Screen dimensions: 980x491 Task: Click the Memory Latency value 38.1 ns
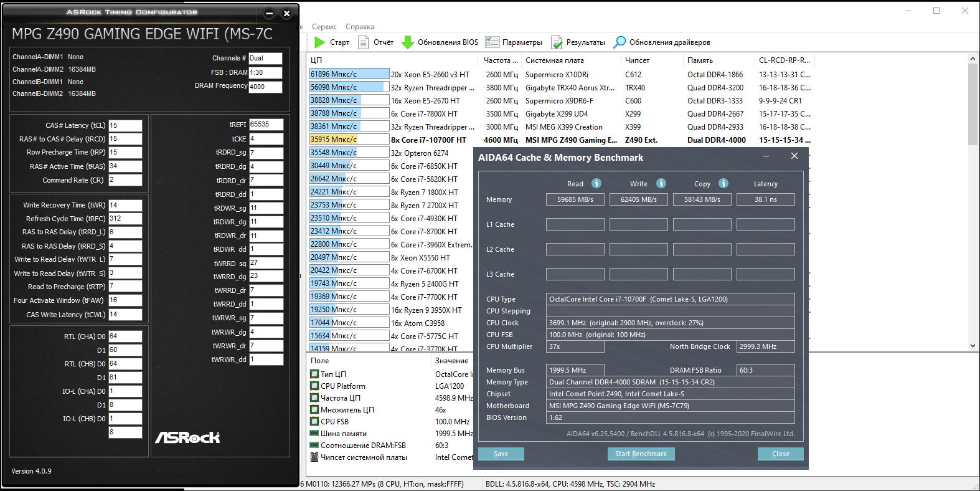(x=766, y=199)
